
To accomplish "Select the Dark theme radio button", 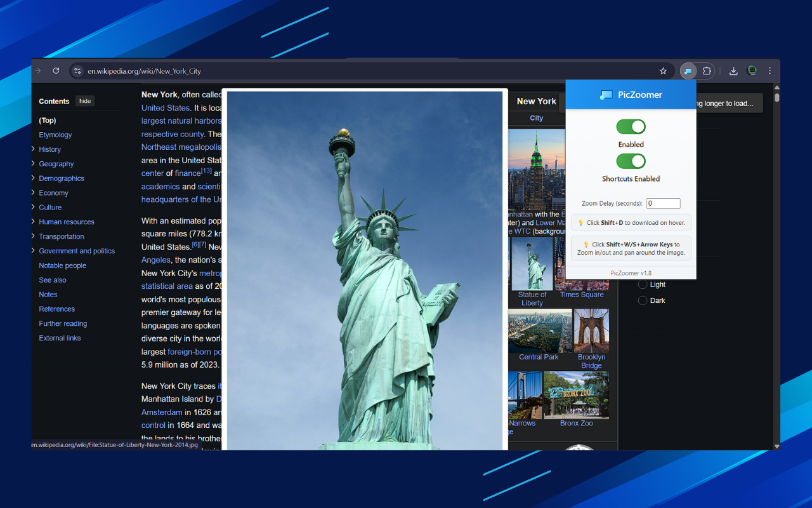I will (642, 300).
